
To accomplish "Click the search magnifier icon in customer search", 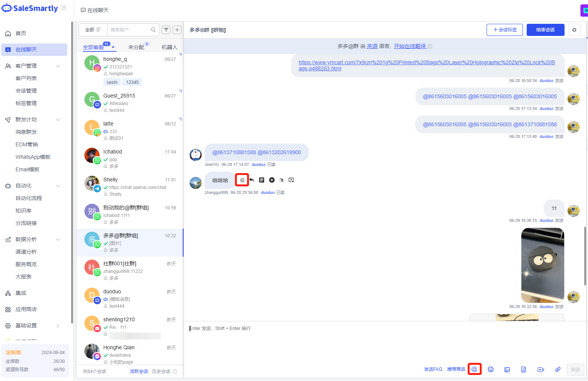I will (153, 30).
